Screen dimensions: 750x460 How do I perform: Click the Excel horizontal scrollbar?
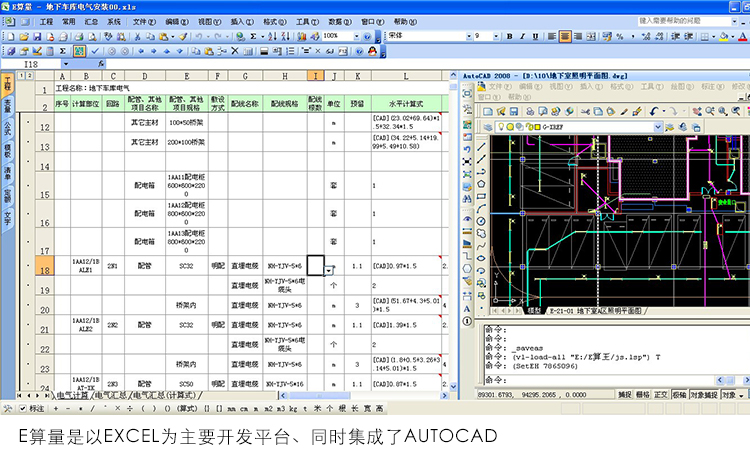(364, 395)
